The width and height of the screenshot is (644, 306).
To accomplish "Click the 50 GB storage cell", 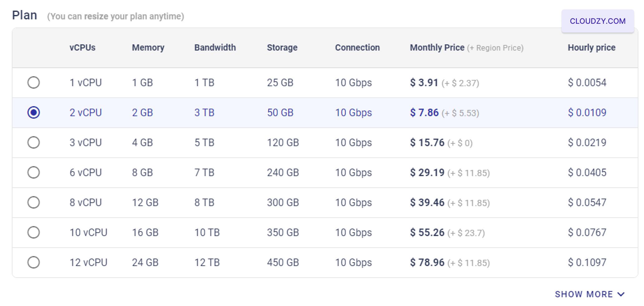I will (280, 113).
